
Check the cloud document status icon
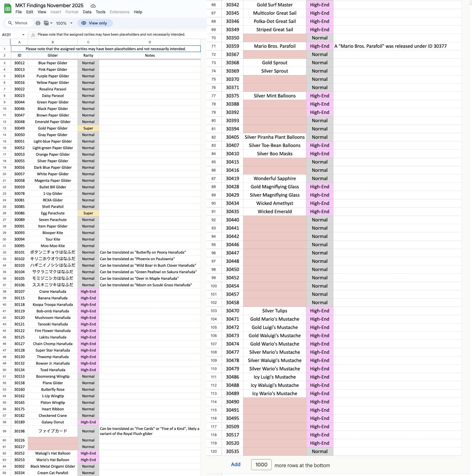pyautogui.click(x=93, y=6)
